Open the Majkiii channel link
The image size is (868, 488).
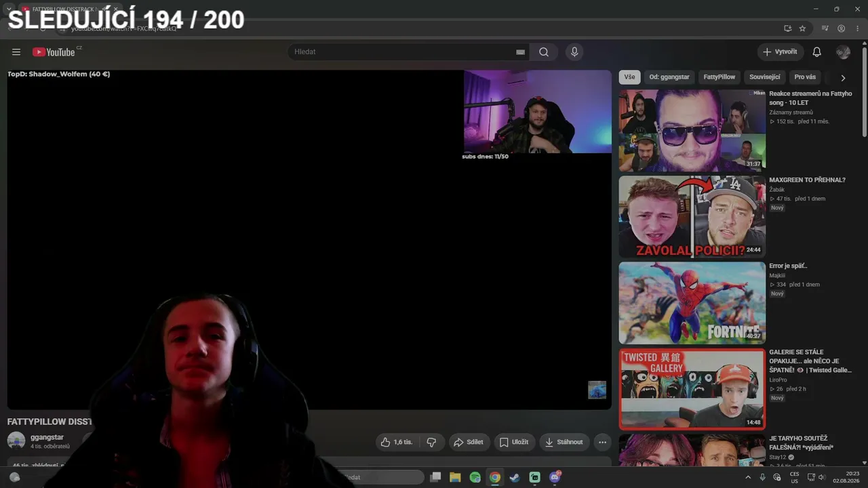[x=776, y=276]
